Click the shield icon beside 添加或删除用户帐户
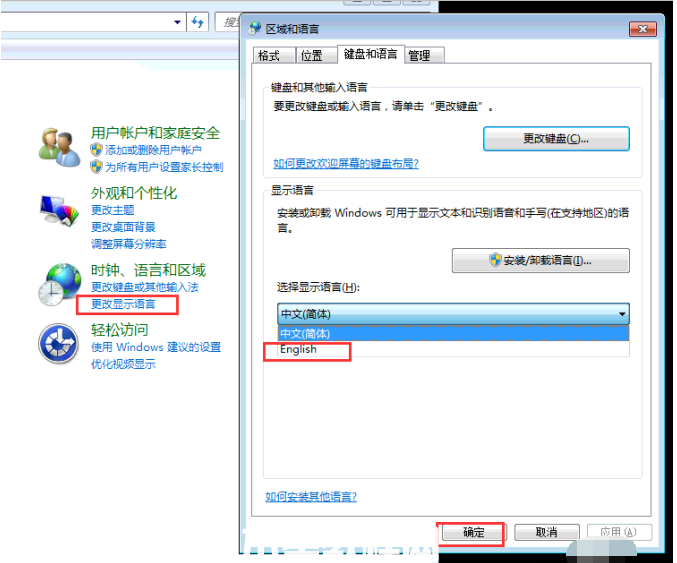 96,150
